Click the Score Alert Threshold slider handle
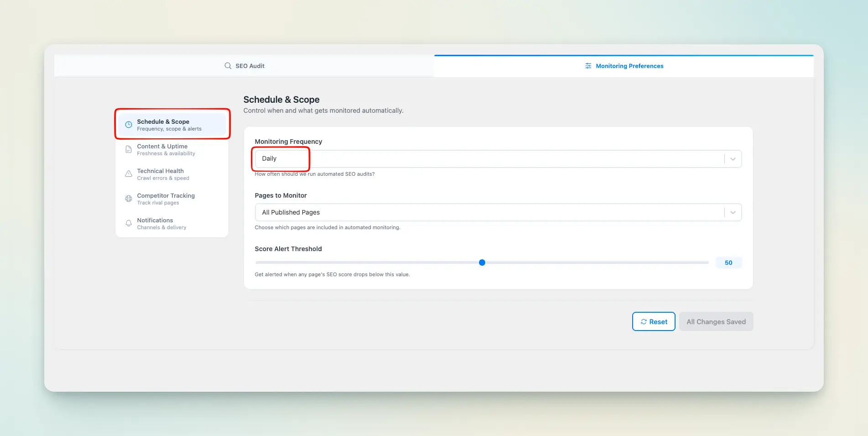 tap(482, 263)
